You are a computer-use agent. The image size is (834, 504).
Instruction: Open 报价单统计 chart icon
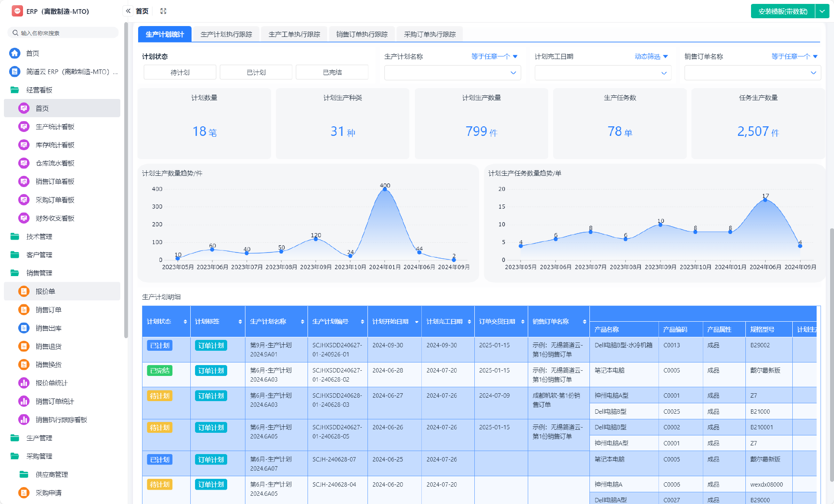pyautogui.click(x=24, y=383)
